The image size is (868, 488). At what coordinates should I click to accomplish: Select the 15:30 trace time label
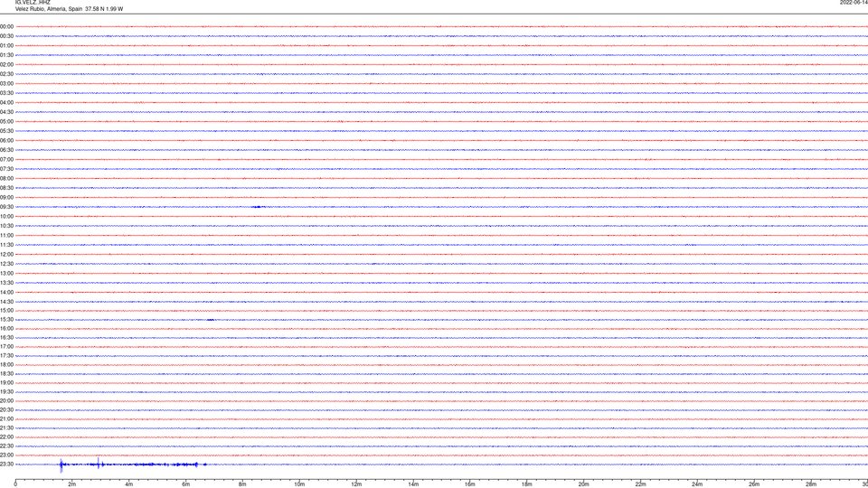coord(6,320)
